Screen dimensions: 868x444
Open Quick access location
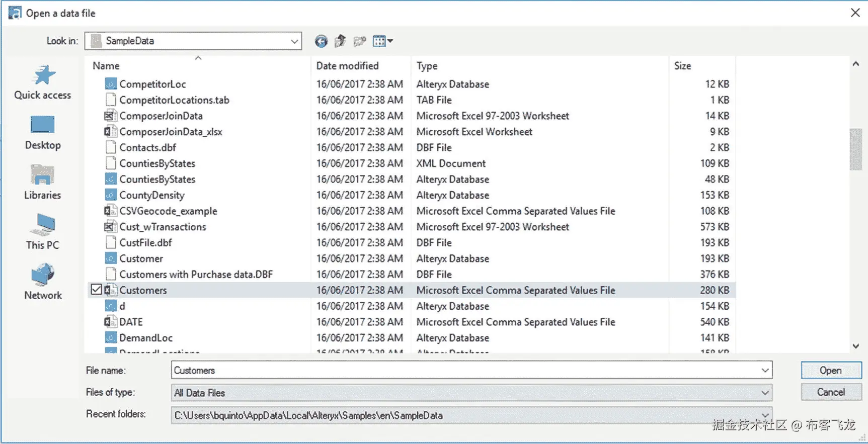click(43, 82)
